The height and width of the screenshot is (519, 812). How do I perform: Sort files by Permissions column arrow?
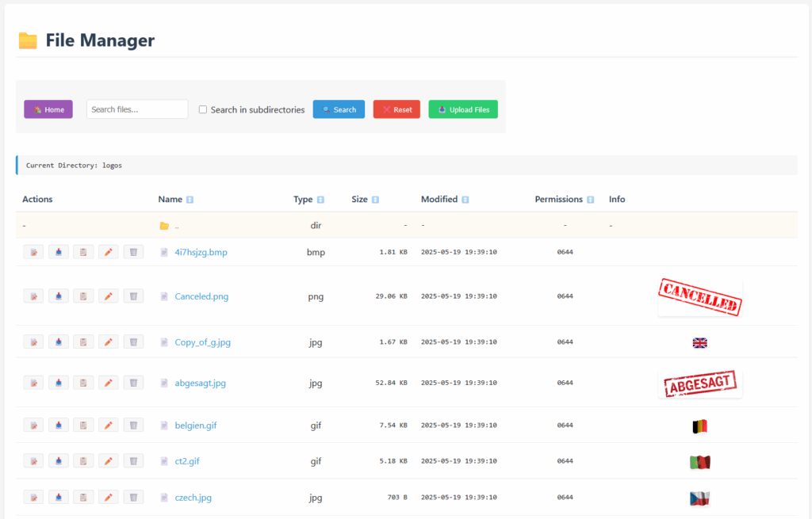pos(591,200)
